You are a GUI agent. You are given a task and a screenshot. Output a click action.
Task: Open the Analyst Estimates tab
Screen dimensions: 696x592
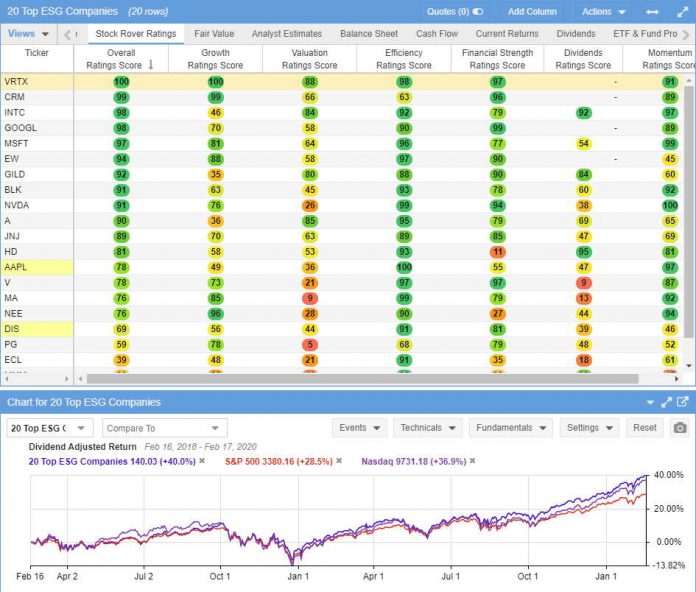click(x=287, y=34)
